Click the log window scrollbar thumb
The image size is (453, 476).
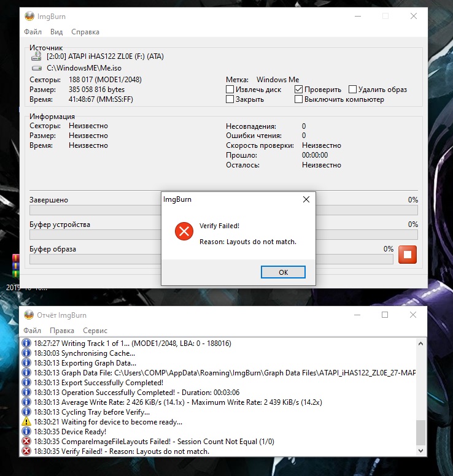click(x=421, y=432)
